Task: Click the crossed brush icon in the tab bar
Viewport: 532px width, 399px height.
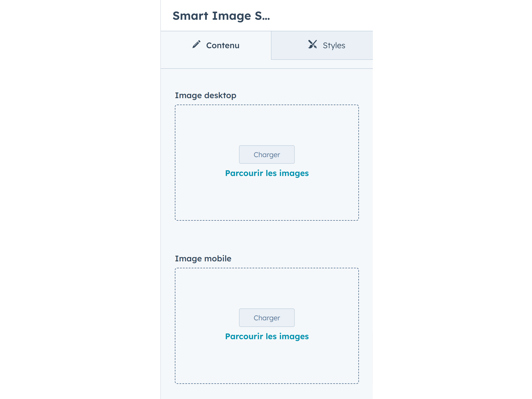Action: 313,44
